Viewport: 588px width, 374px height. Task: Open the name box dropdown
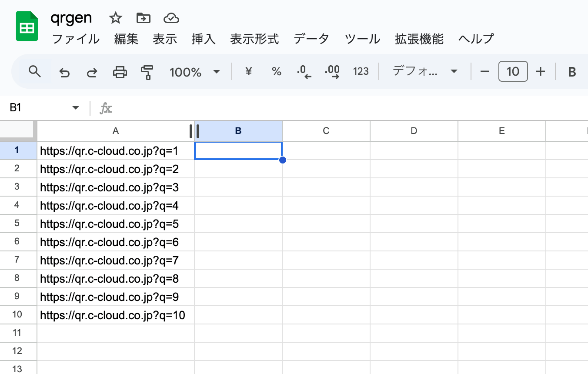coord(74,107)
